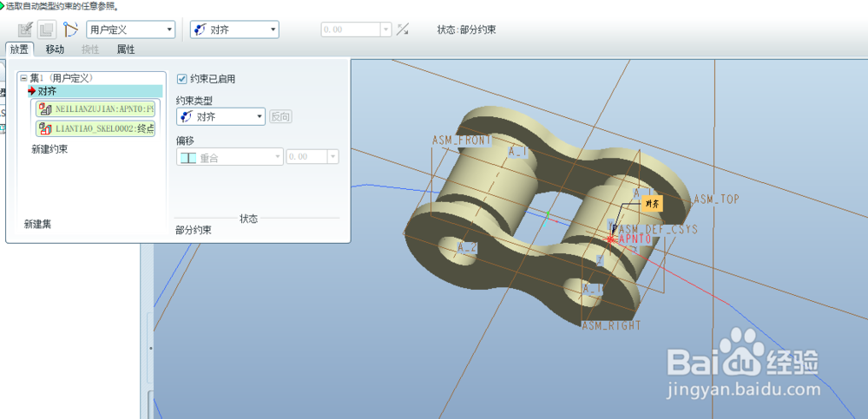Click the 反向 flip button
The height and width of the screenshot is (419, 868).
click(x=280, y=117)
